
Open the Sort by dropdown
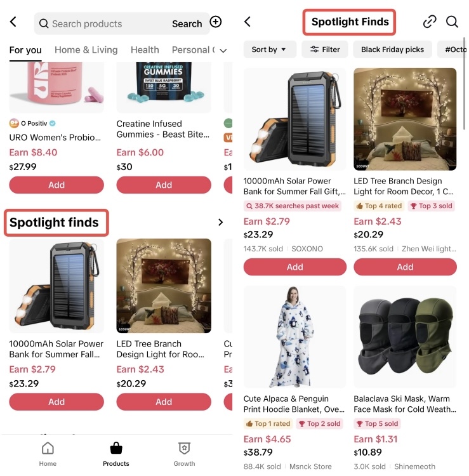[x=270, y=50]
